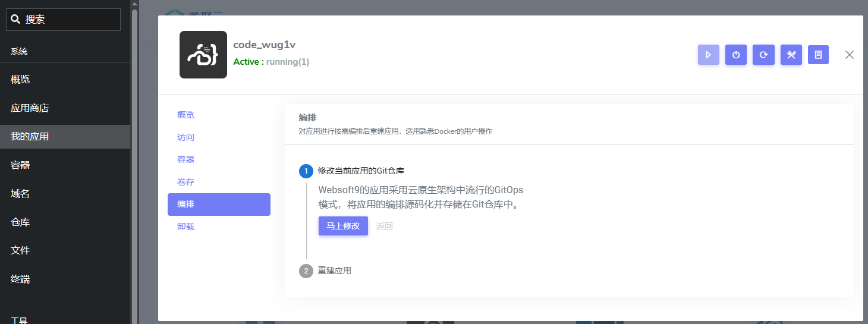The width and height of the screenshot is (868, 324).
Task: Click the 返回 link
Action: click(x=385, y=226)
